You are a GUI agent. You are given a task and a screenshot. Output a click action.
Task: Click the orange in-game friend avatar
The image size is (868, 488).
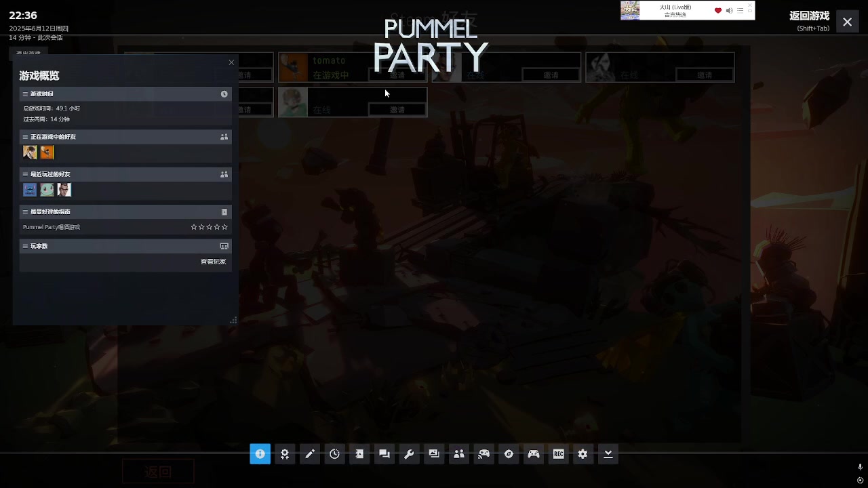pos(47,152)
